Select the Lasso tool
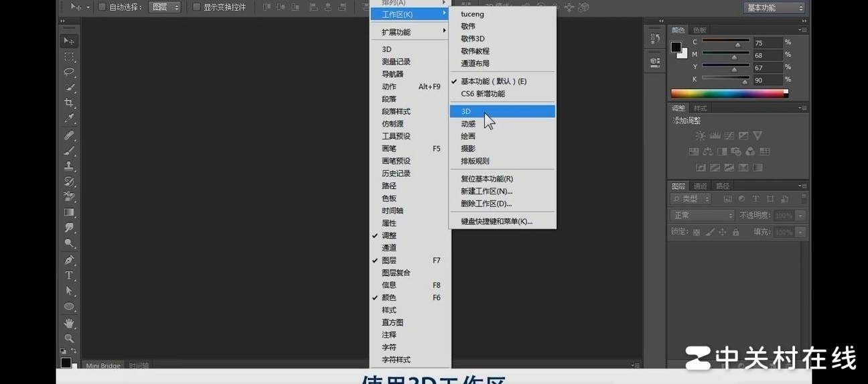Image resolution: width=868 pixels, height=384 pixels. point(69,72)
